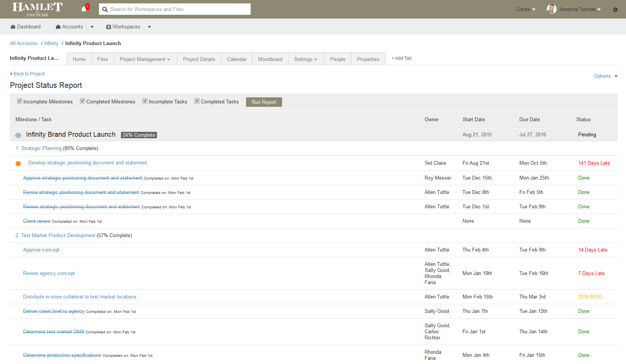Click the Due Date column header
Viewport: 626px width, 364px height.
(x=530, y=120)
